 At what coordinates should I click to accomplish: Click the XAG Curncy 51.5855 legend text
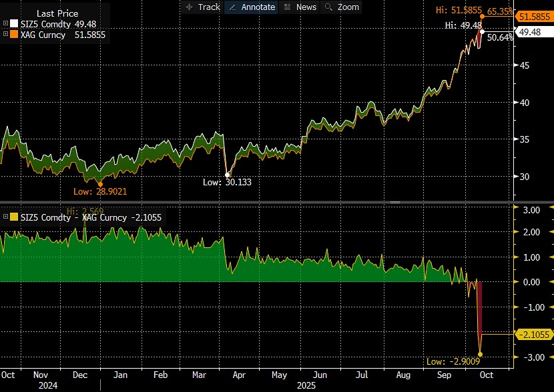63,35
